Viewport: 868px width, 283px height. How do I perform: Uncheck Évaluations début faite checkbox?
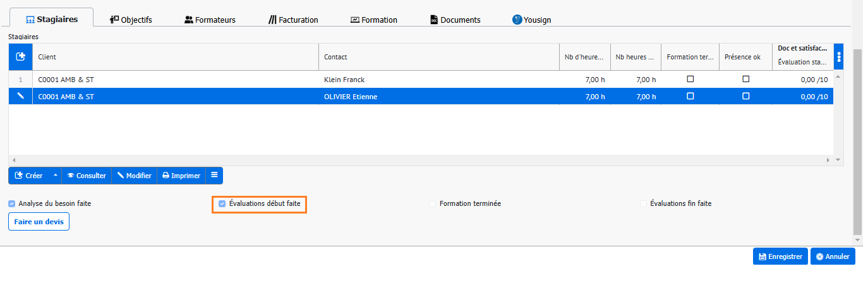click(222, 204)
